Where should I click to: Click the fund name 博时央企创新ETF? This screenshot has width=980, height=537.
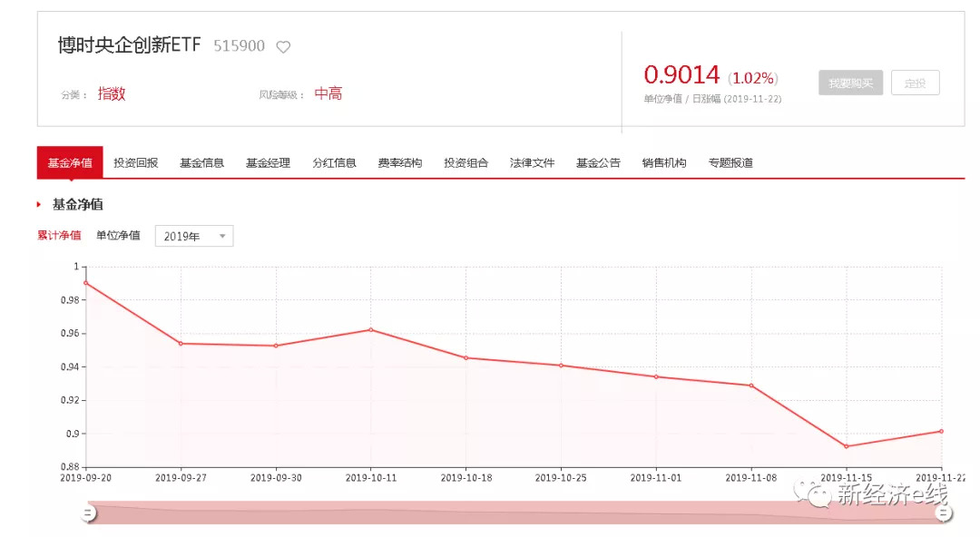[x=130, y=45]
